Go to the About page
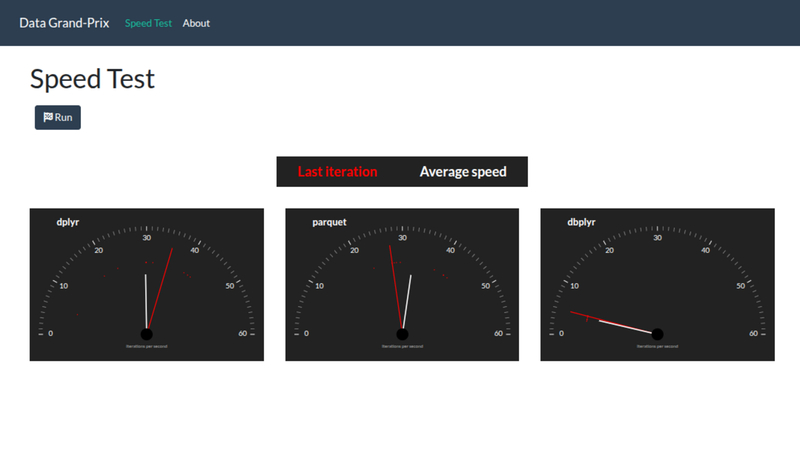 click(196, 23)
